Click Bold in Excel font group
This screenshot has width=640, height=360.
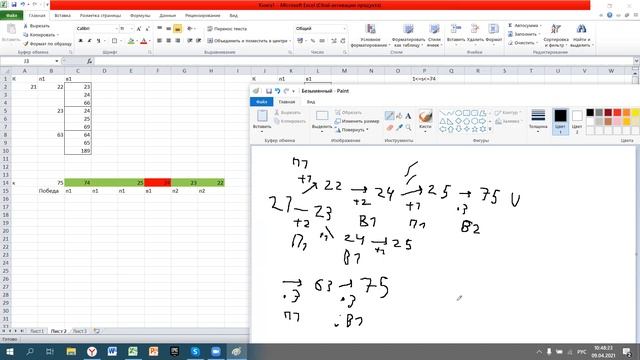(x=80, y=41)
